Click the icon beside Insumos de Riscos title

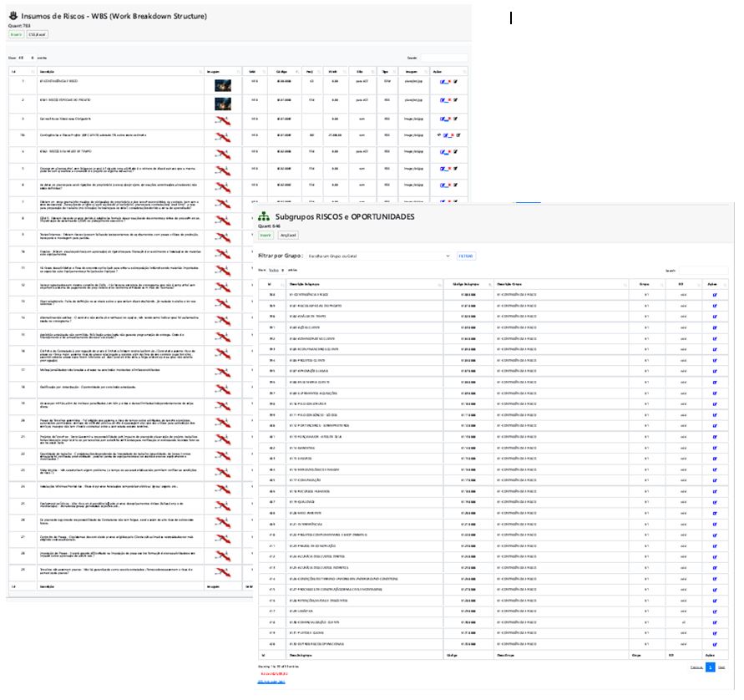point(13,16)
